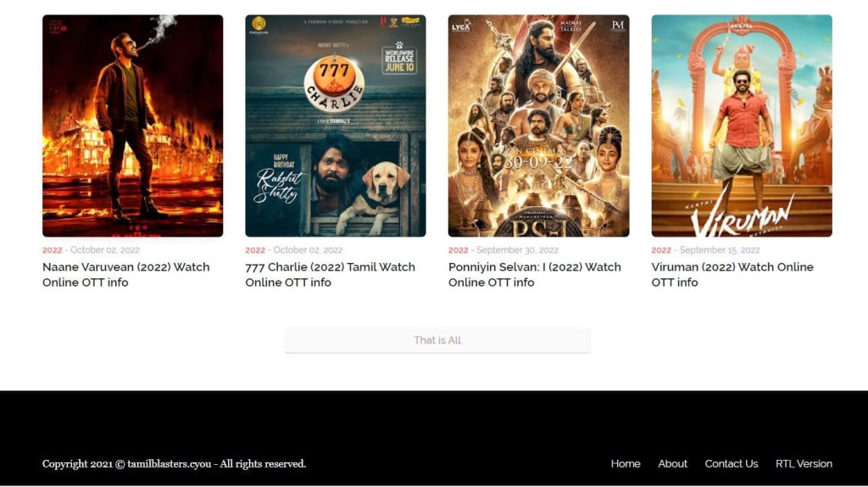
Task: Go to Home in the footer
Action: 626,464
